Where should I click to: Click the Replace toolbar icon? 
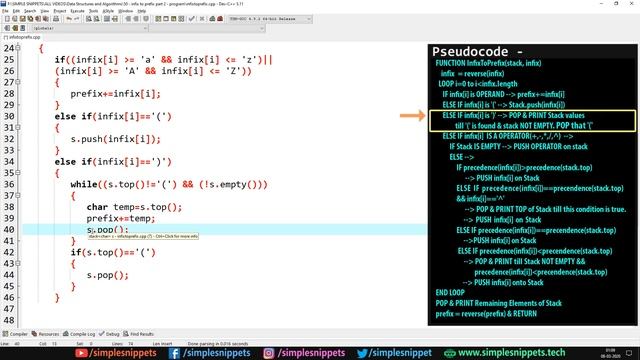click(96, 19)
